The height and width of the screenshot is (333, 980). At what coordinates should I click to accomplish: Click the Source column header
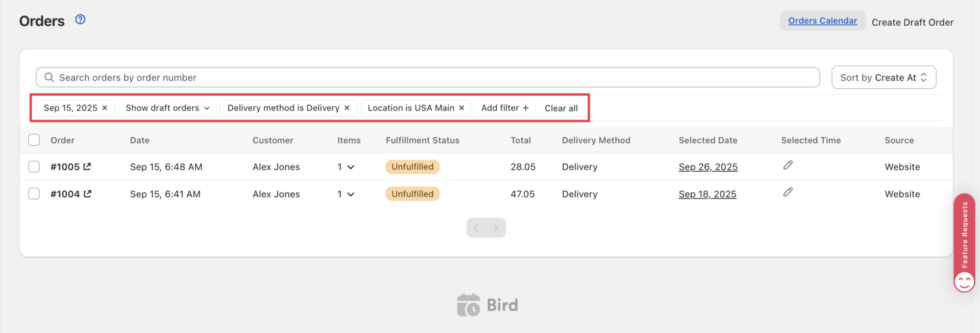click(899, 140)
